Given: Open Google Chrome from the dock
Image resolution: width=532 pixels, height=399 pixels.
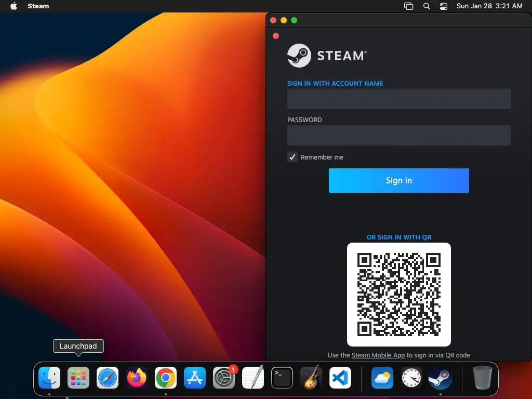Looking at the screenshot, I should point(166,378).
